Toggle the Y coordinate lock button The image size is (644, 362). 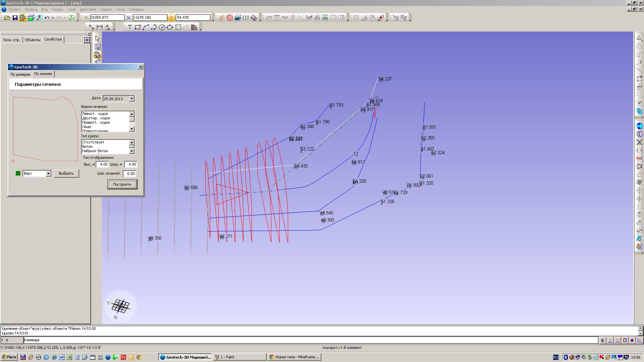(86, 18)
